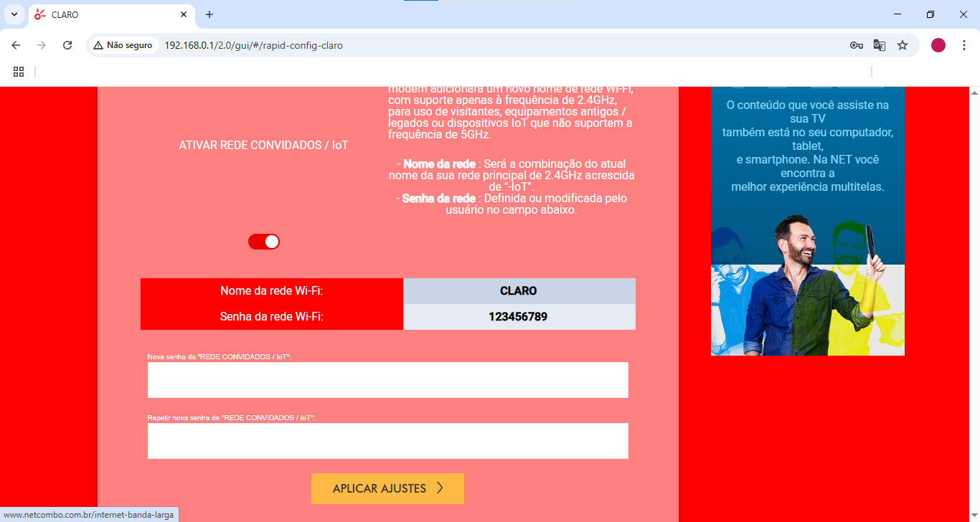Open Chrome three-dot menu

(963, 45)
